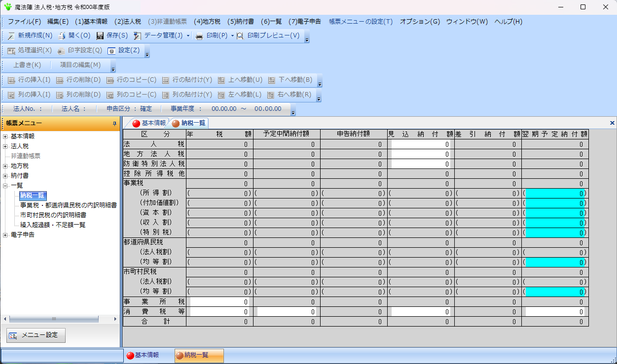Expand the 納付書 tree node
The height and width of the screenshot is (364, 617).
(x=5, y=176)
